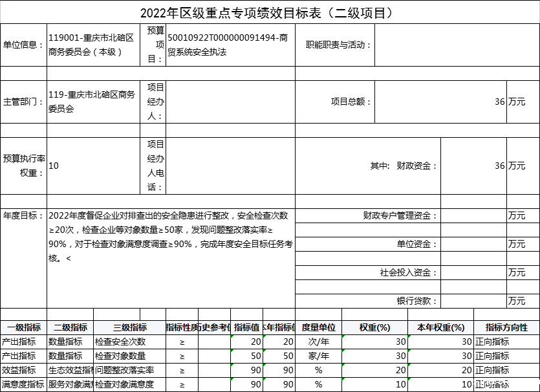Click 万元 in the 单位资金 row
This screenshot has width=540, height=392.
[x=517, y=245]
